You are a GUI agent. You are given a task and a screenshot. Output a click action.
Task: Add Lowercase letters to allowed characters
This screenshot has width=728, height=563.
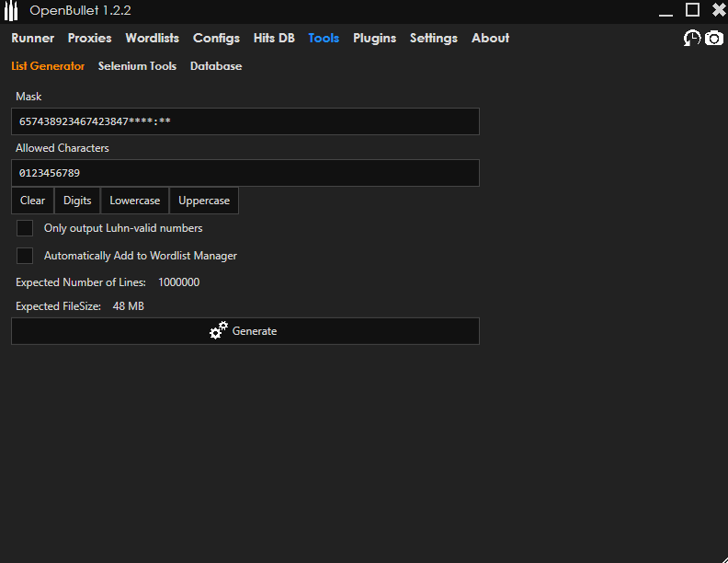134,201
